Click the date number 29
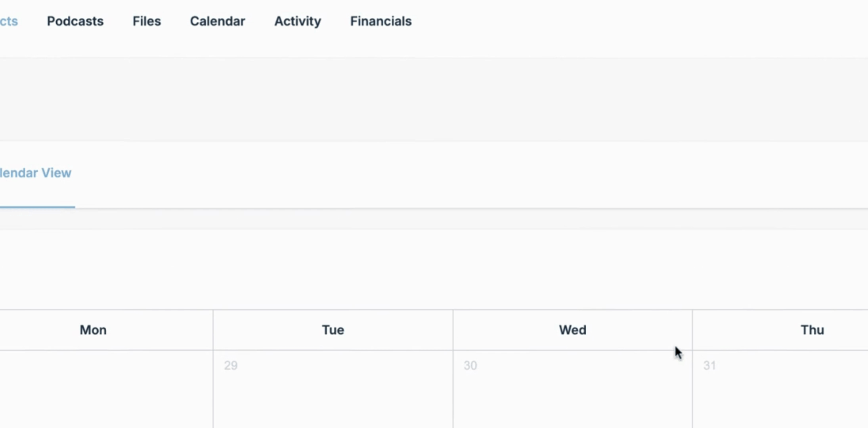Screen dimensions: 868x428 click(231, 365)
